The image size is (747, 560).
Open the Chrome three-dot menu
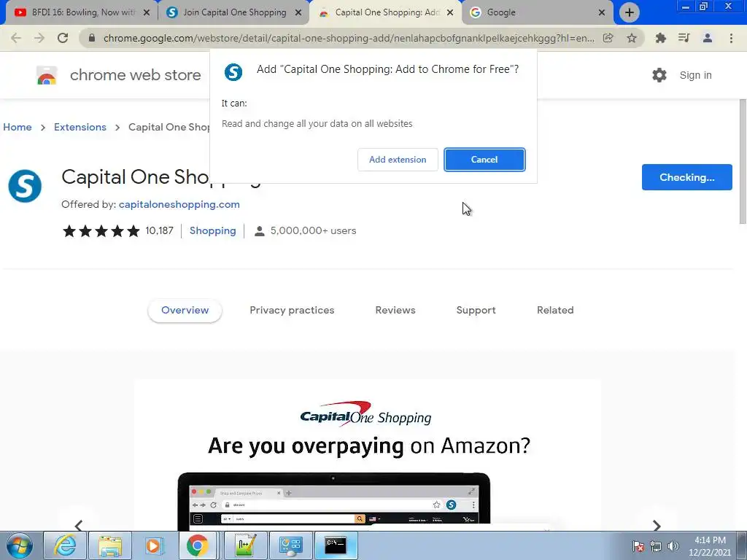tap(731, 38)
